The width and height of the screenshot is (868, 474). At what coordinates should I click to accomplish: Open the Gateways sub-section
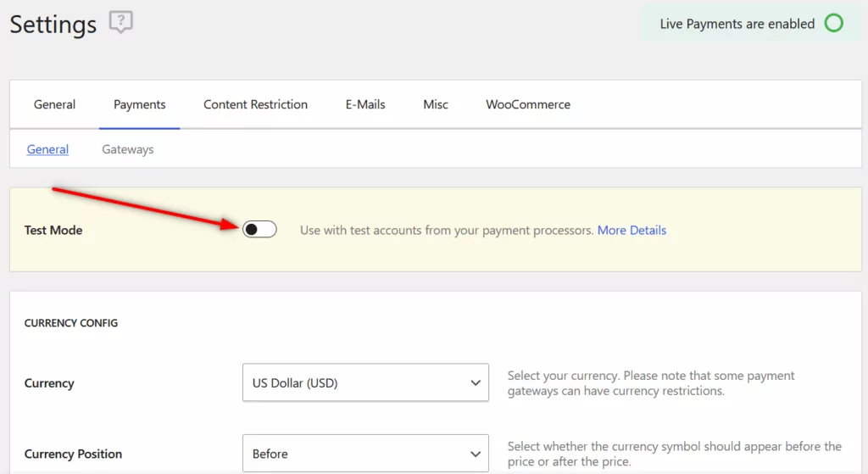128,149
